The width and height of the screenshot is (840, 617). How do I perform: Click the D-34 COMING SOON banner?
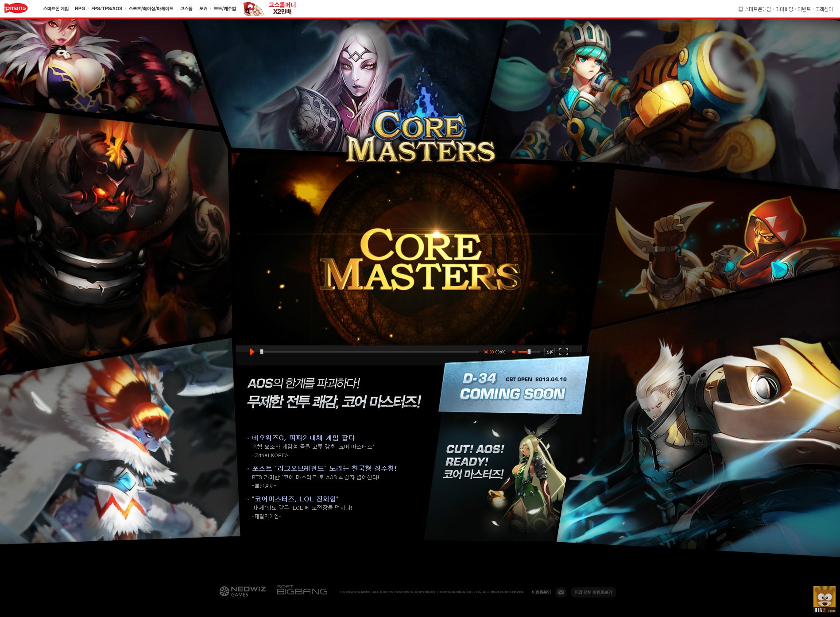pos(514,385)
